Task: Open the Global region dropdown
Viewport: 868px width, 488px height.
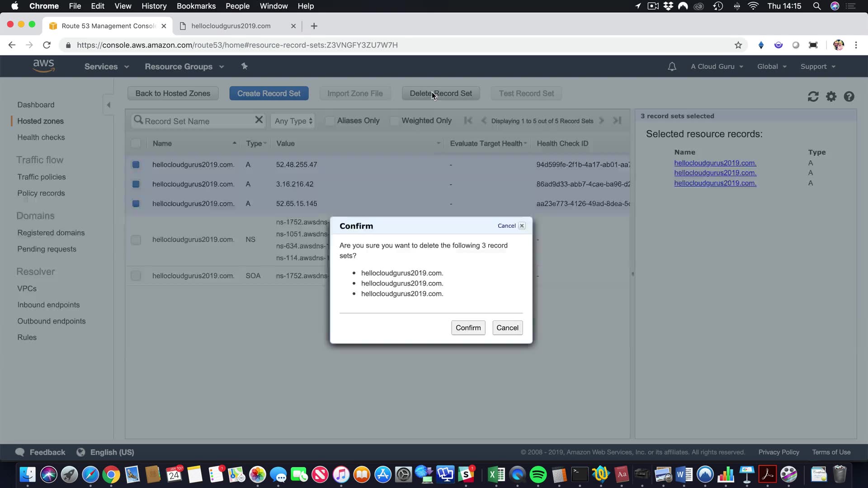Action: (772, 67)
